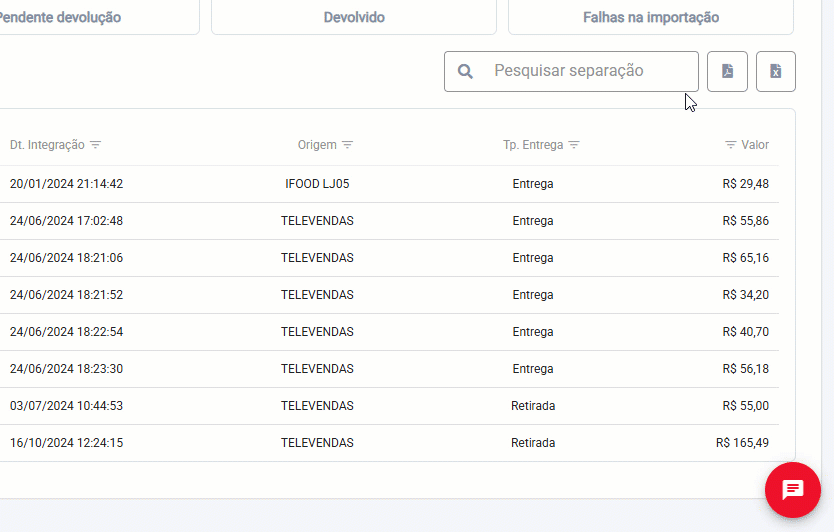Switch to the Devolvido tab
Screen dimensions: 834x532
354,17
